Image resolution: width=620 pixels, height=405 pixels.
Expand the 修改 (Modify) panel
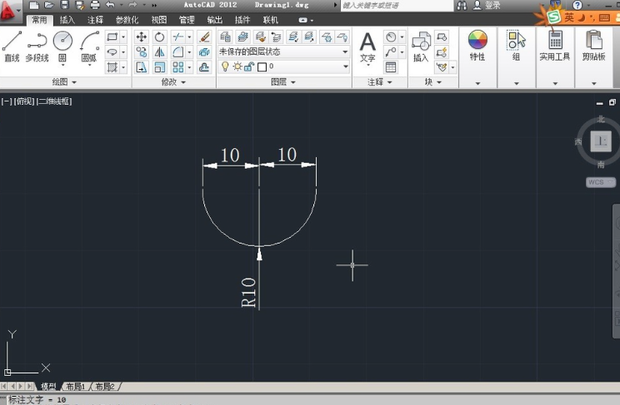click(x=173, y=82)
